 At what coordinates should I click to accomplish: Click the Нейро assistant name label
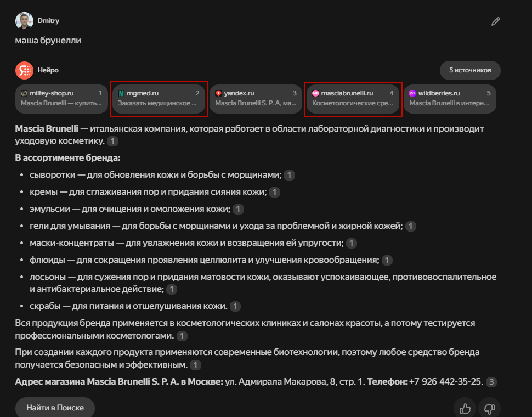click(48, 70)
